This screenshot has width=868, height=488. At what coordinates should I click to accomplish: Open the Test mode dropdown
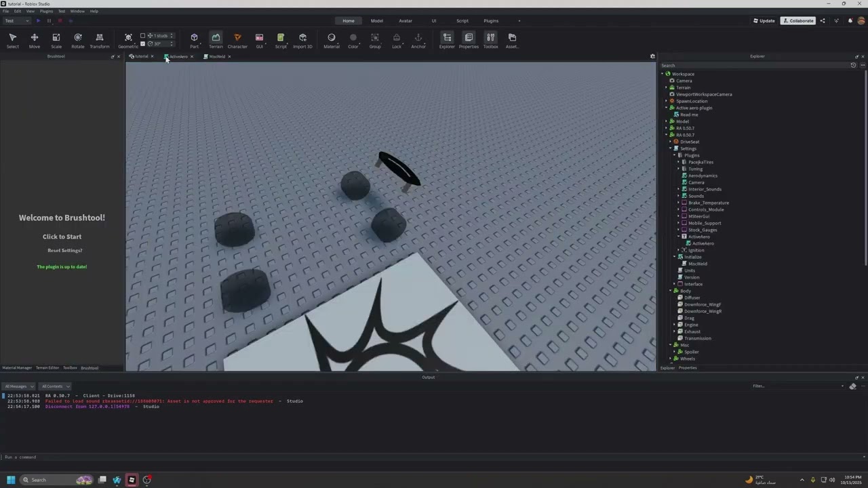tap(16, 21)
